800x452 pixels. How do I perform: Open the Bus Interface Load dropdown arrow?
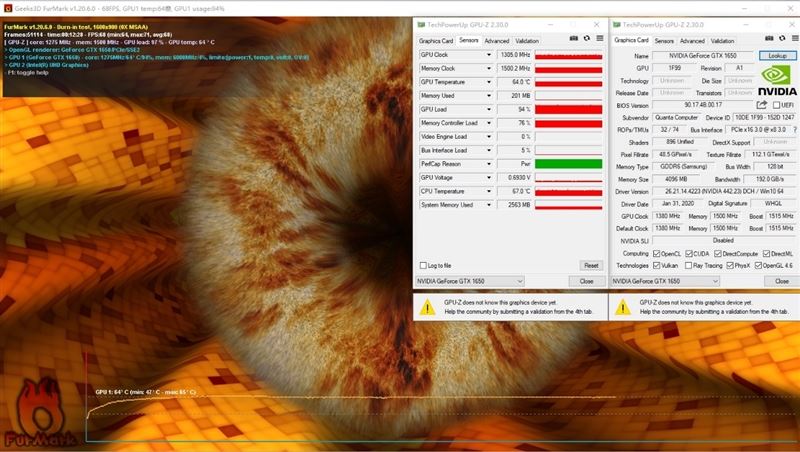coord(489,150)
